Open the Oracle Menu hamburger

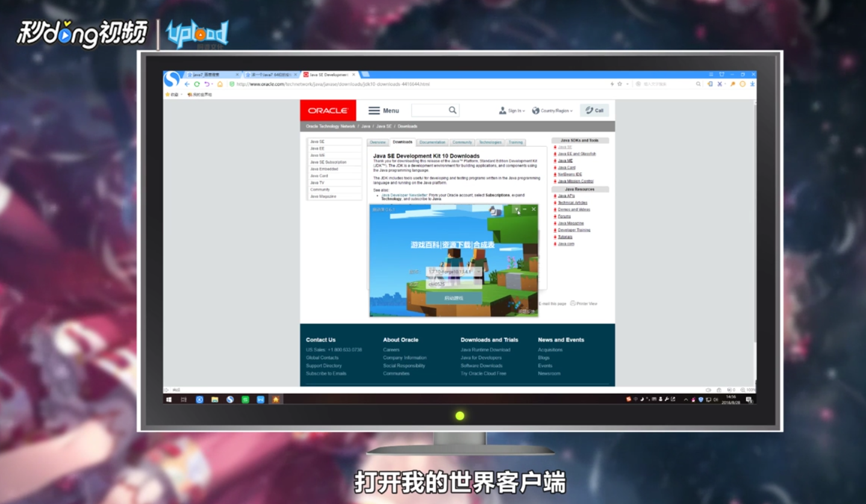(384, 111)
